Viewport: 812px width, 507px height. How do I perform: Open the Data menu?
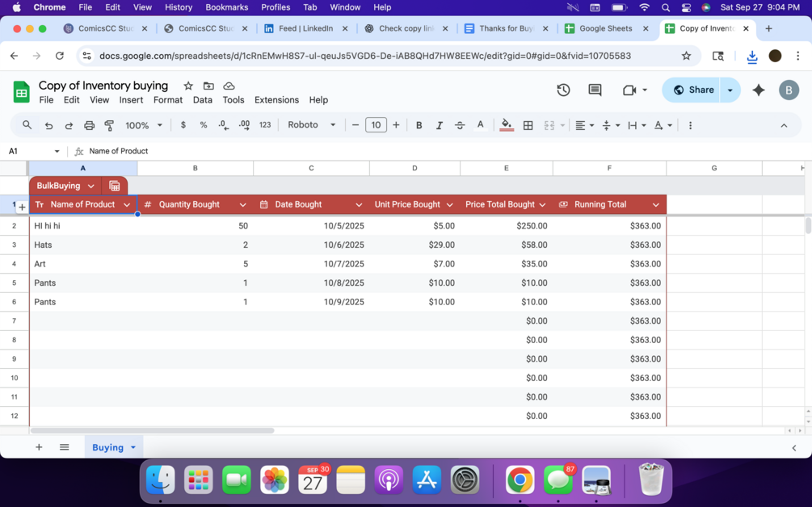point(203,100)
